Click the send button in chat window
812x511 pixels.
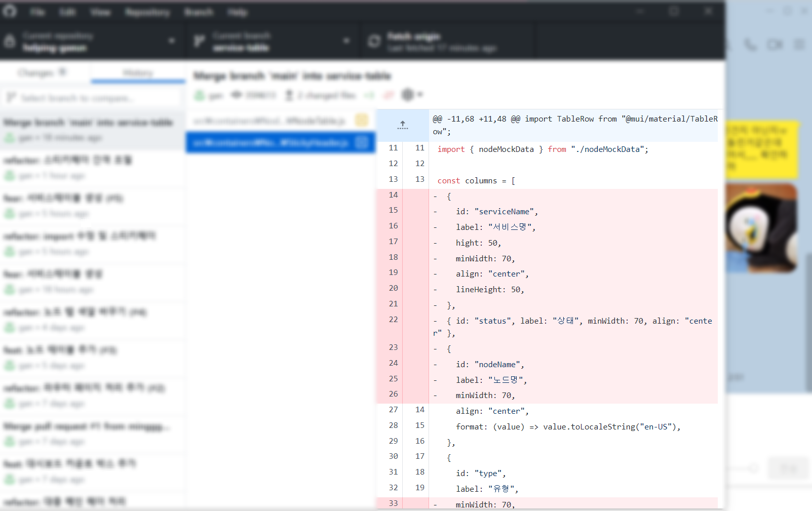tap(788, 468)
